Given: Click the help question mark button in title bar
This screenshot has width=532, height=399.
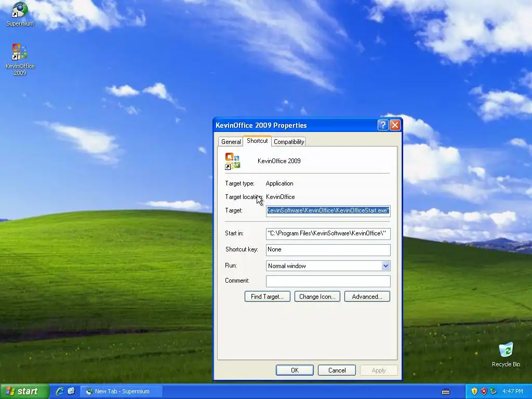Looking at the screenshot, I should pos(383,125).
